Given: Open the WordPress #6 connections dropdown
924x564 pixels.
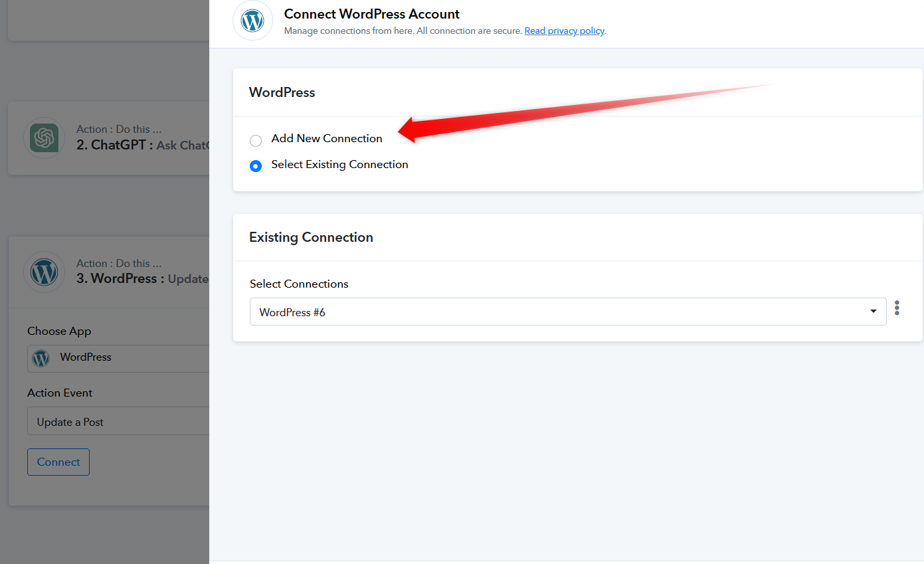Looking at the screenshot, I should coord(568,312).
